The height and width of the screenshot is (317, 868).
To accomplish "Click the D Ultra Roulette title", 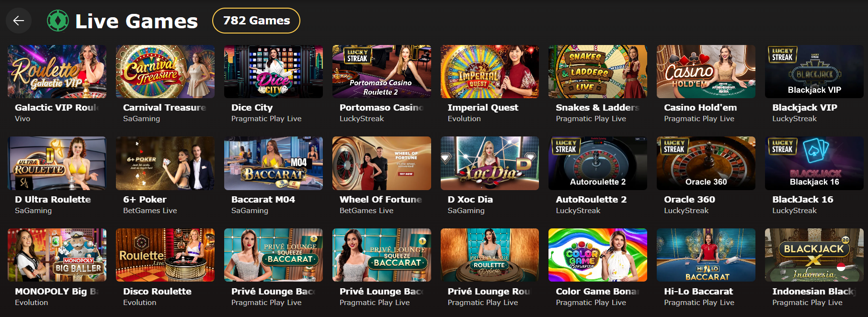I will pos(53,200).
